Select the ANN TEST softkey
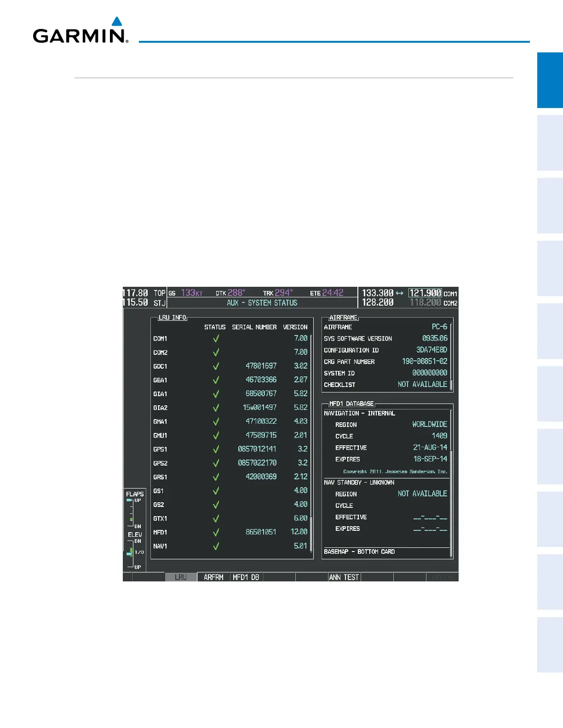Viewport: 563px width, 728px height. pos(344,577)
